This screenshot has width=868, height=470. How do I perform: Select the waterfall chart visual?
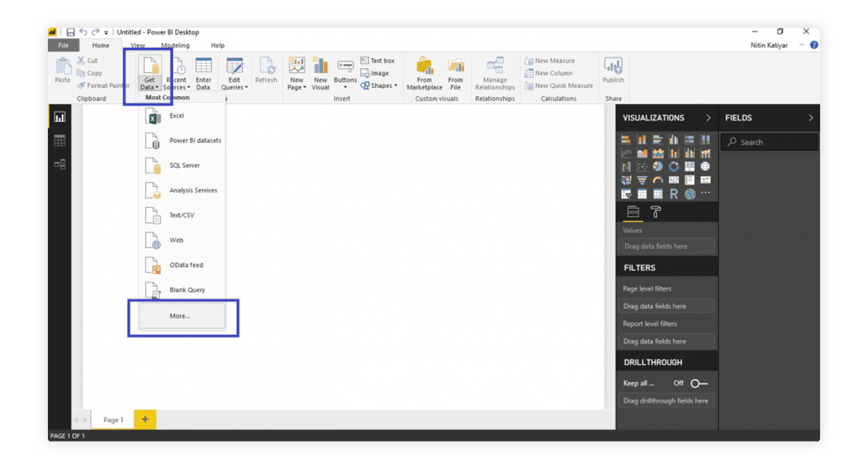[x=626, y=167]
